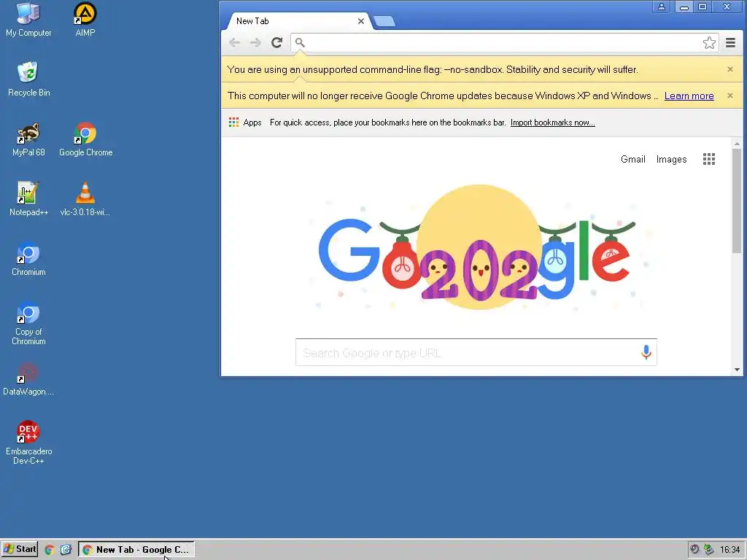747x560 pixels.
Task: Open the Gmail link
Action: [x=632, y=160]
